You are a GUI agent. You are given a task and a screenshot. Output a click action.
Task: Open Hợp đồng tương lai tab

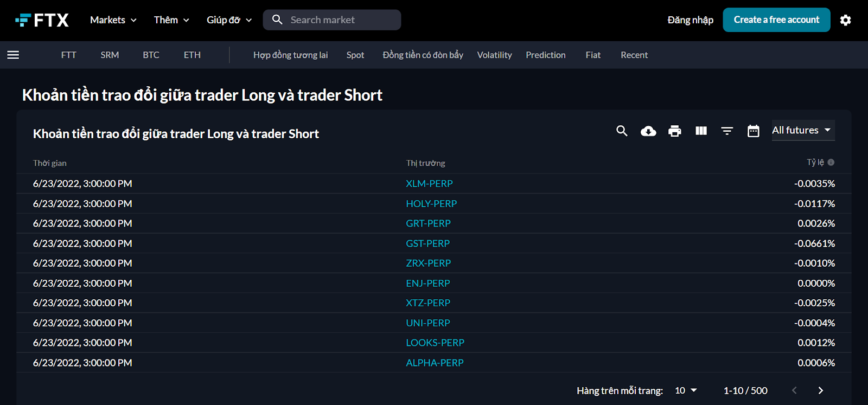(290, 55)
